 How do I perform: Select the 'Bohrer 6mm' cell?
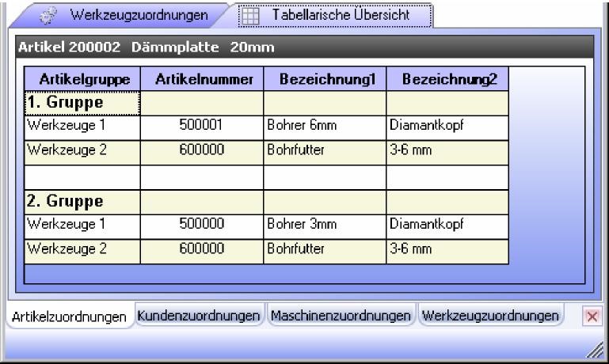click(325, 127)
